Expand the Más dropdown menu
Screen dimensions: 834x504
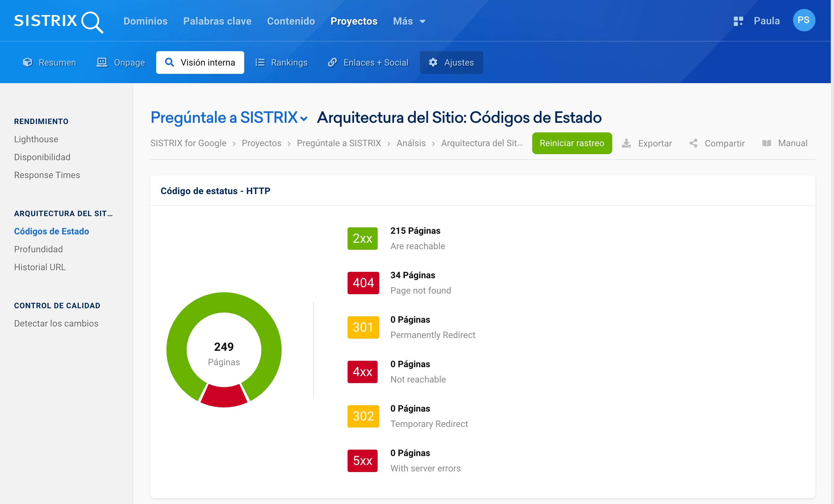[x=409, y=21]
